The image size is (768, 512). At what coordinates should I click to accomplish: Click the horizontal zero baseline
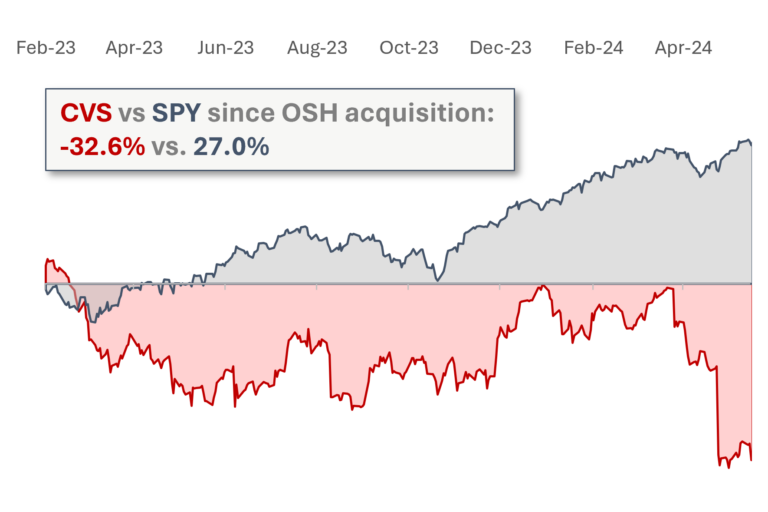point(398,283)
